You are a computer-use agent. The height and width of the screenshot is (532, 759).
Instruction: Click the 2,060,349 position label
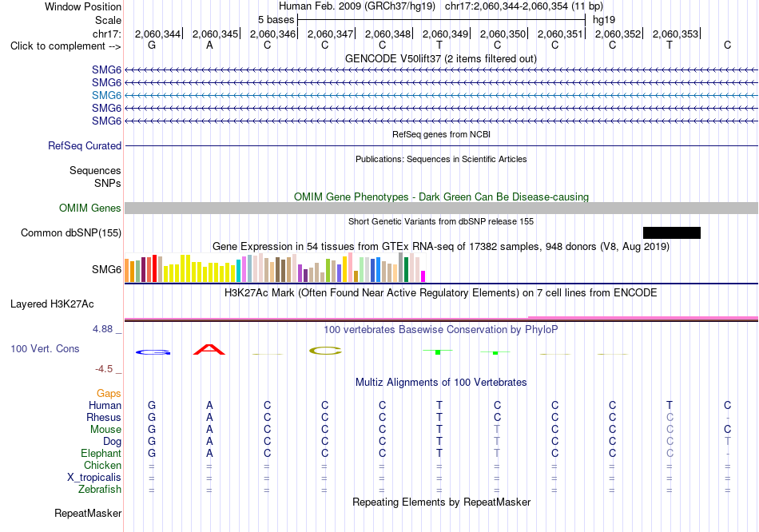pyautogui.click(x=445, y=34)
